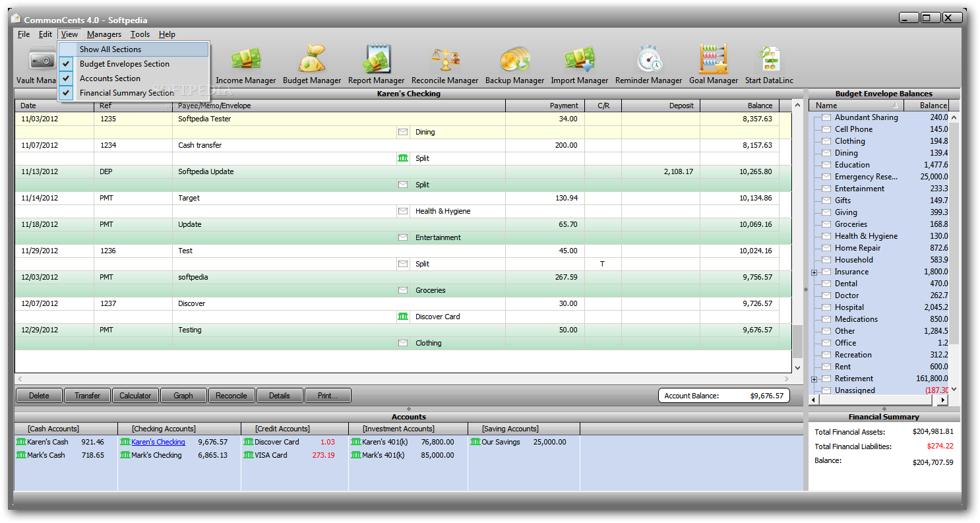Choose Show All Sections from View menu
The width and height of the screenshot is (980, 523).
tap(134, 49)
